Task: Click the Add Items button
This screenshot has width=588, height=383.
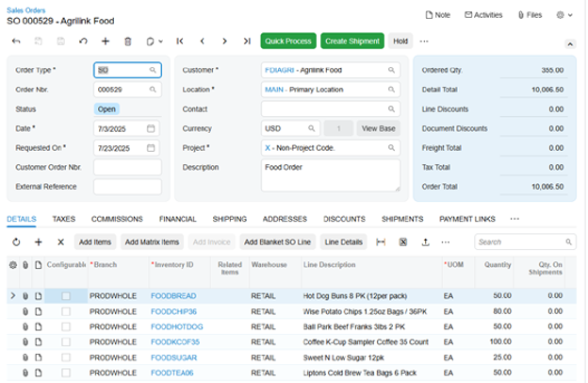Action: (95, 242)
